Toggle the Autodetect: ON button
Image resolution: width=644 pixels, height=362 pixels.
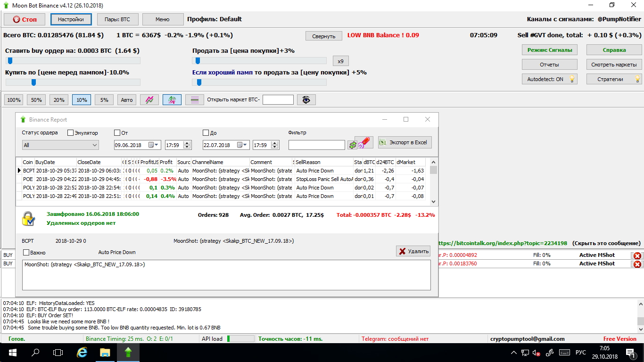(x=550, y=79)
